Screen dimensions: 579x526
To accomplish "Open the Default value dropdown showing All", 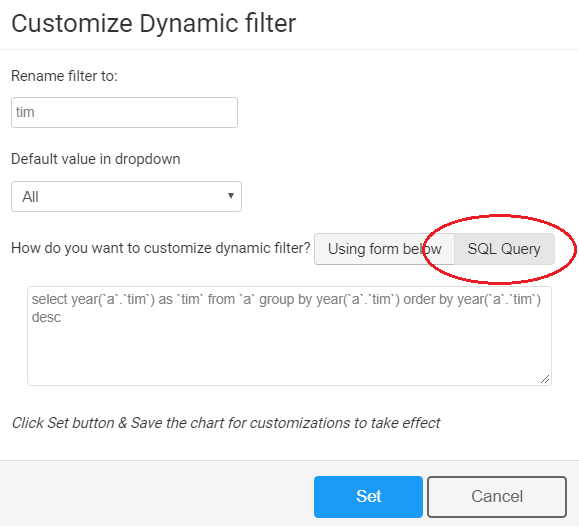I will coord(126,197).
